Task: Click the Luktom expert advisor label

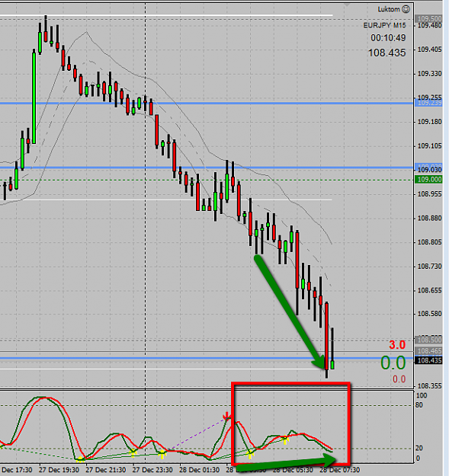Action: (389, 9)
